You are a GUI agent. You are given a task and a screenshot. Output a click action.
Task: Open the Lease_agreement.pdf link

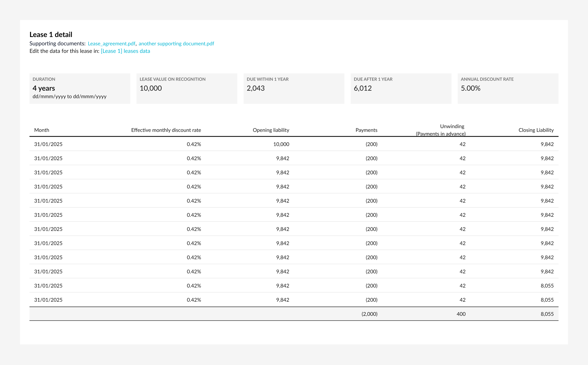coord(111,43)
